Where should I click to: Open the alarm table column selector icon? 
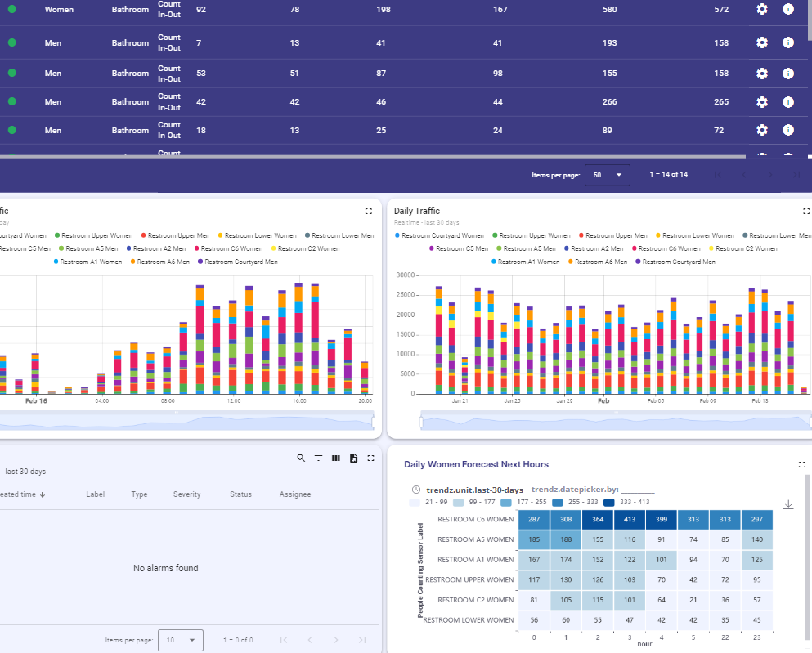[x=336, y=458]
